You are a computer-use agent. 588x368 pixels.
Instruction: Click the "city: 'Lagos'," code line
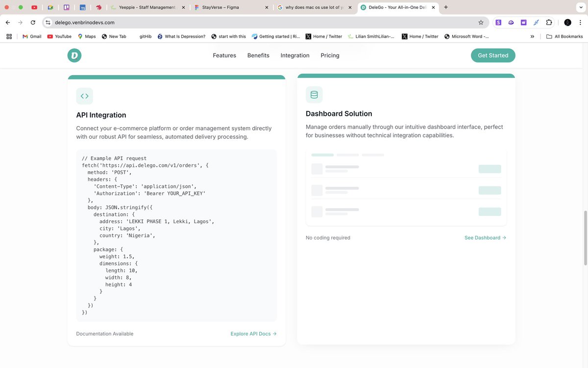coord(120,229)
